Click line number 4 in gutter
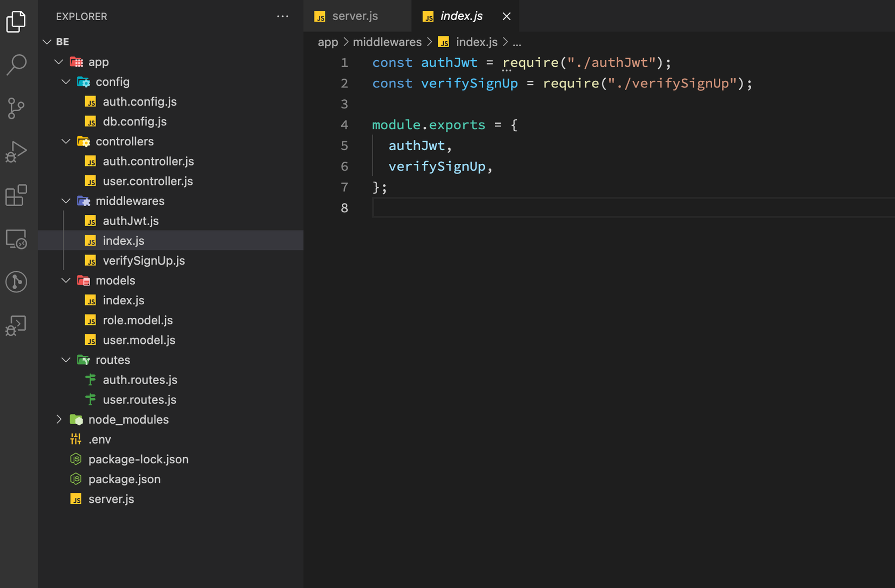The width and height of the screenshot is (895, 588). (344, 125)
